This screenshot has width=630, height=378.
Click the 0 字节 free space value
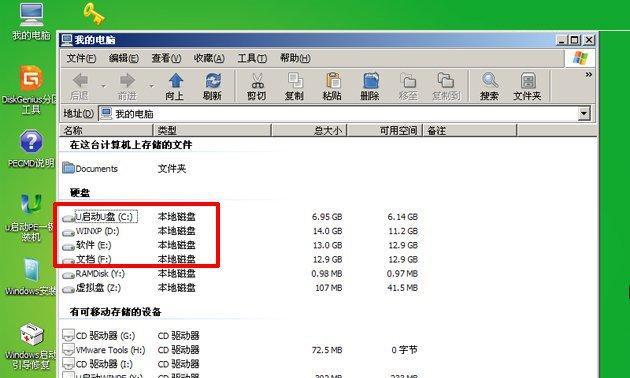tap(405, 350)
